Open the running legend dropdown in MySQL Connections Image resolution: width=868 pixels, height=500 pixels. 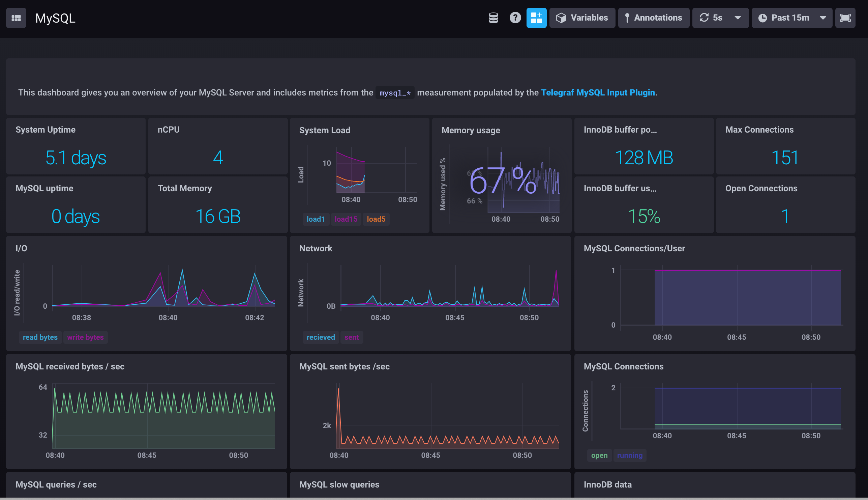pos(630,455)
